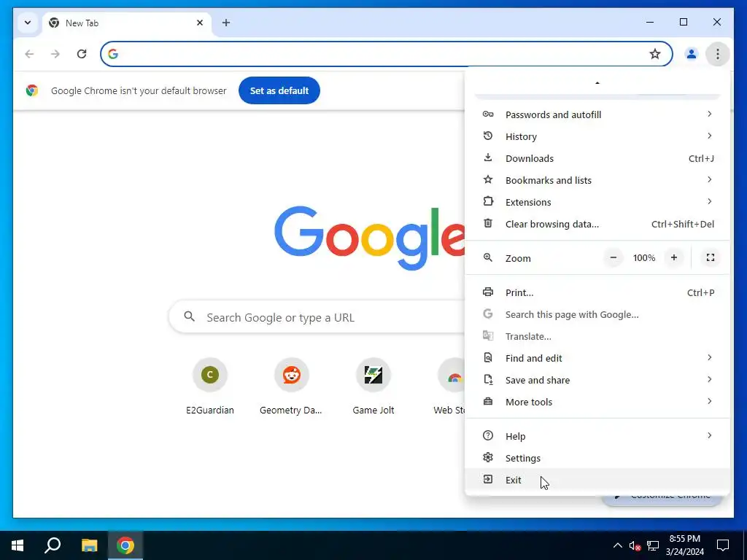Click the key icon for Passwords and autofill
This screenshot has width=747, height=560.
click(x=488, y=114)
